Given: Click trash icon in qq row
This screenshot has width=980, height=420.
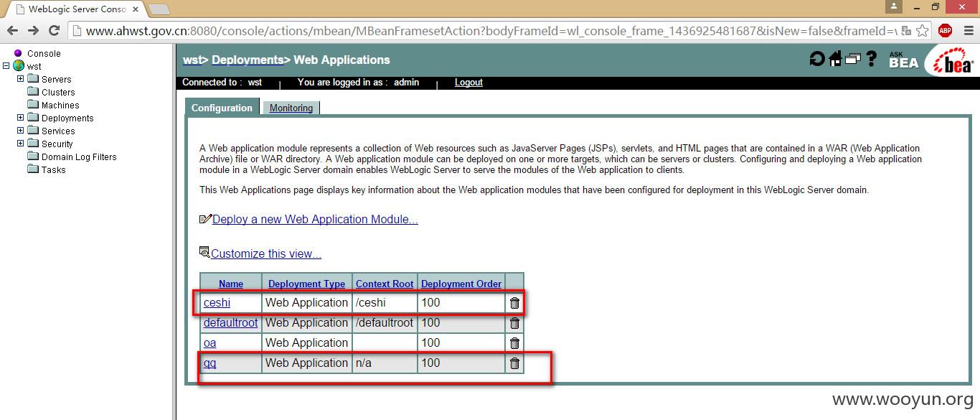Looking at the screenshot, I should pyautogui.click(x=514, y=363).
